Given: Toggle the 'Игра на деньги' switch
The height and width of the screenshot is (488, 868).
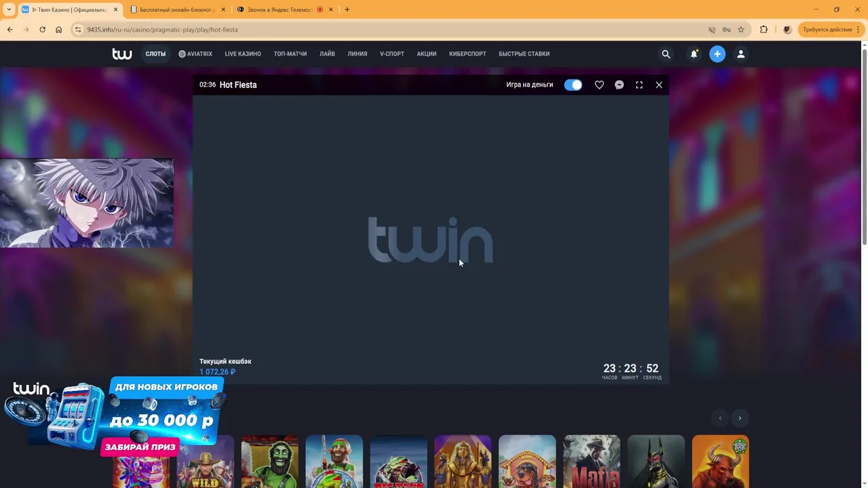Looking at the screenshot, I should point(573,85).
